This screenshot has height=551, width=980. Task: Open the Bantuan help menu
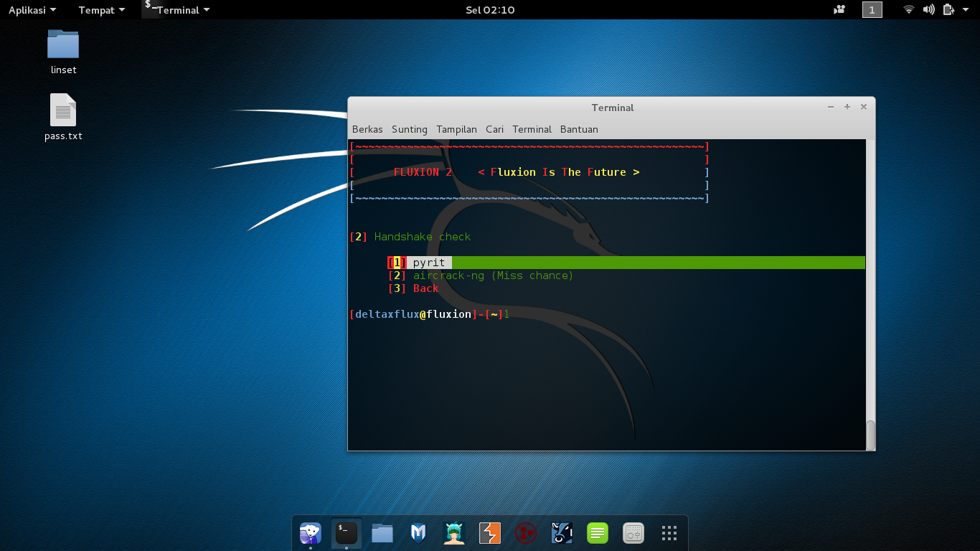[x=579, y=129]
